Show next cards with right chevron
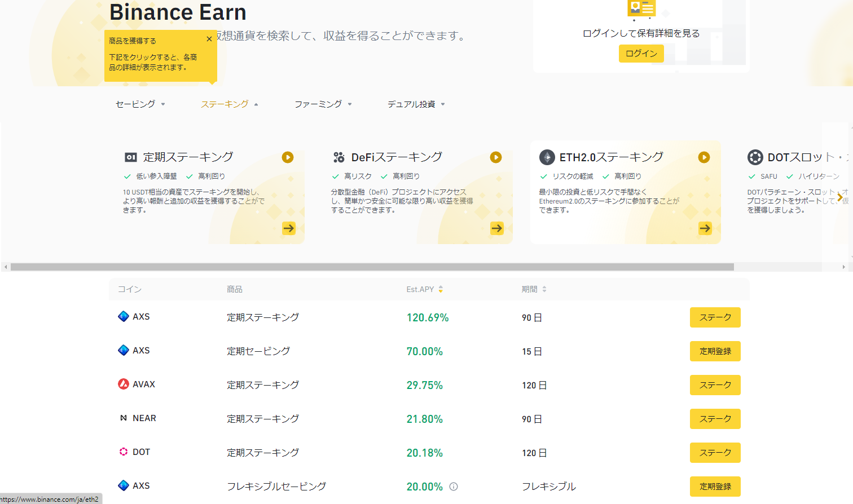The height and width of the screenshot is (504, 853). tap(840, 197)
